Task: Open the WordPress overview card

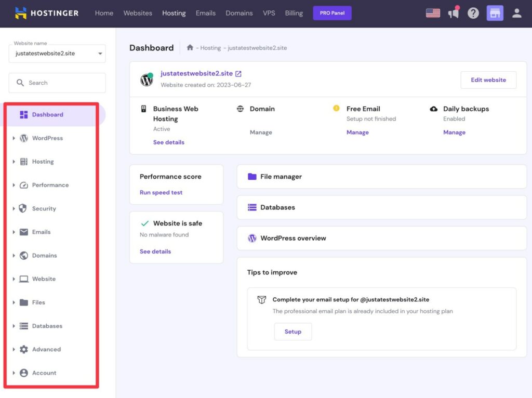Action: click(382, 238)
